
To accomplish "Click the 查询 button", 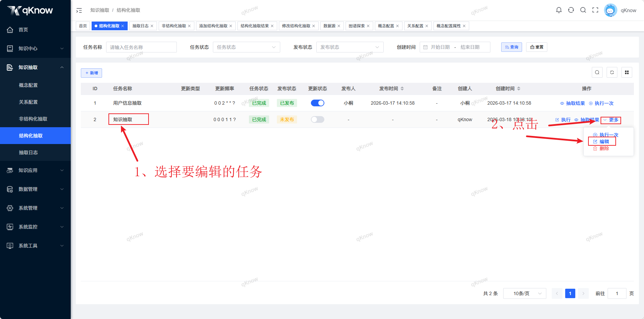I will pos(512,47).
